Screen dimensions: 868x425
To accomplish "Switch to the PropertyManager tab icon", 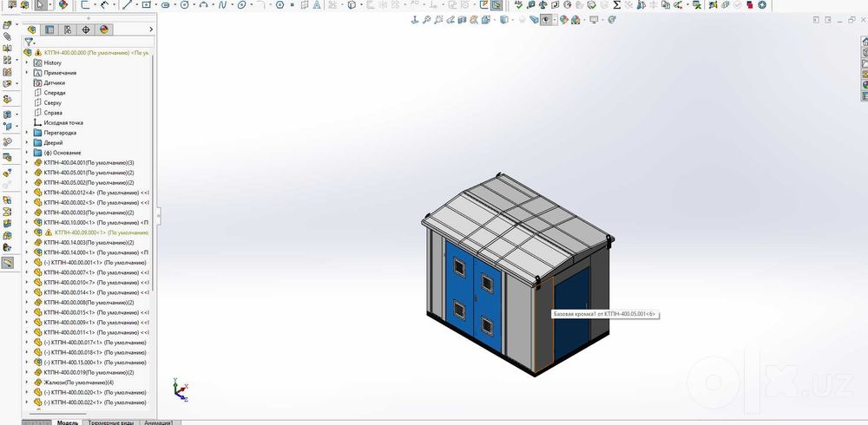I will (x=49, y=29).
